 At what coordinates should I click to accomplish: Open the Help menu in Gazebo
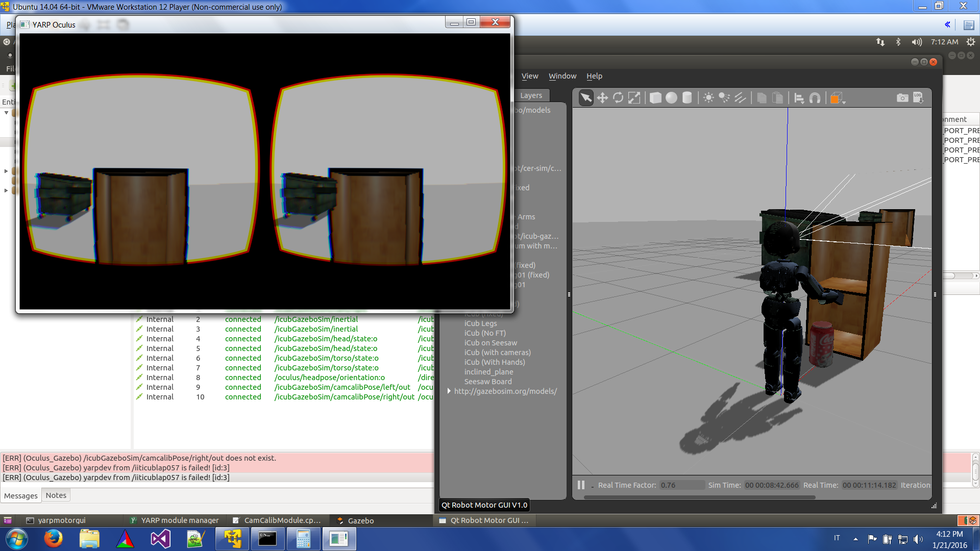point(594,76)
